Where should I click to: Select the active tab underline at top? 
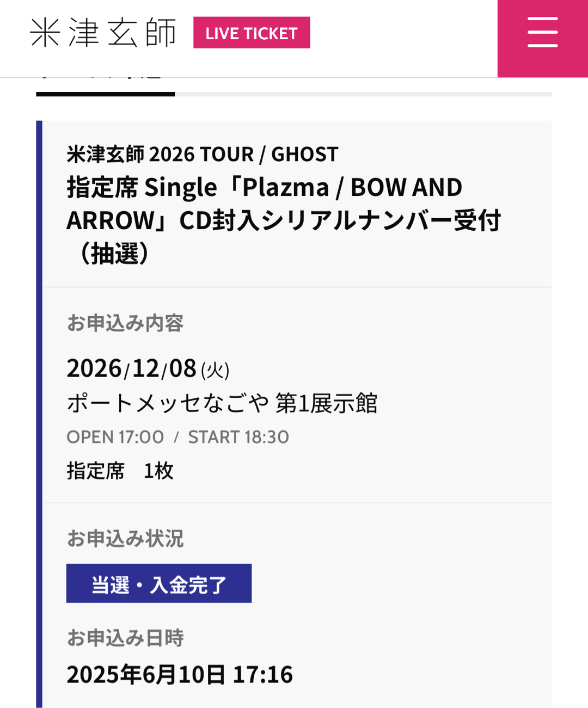[105, 94]
